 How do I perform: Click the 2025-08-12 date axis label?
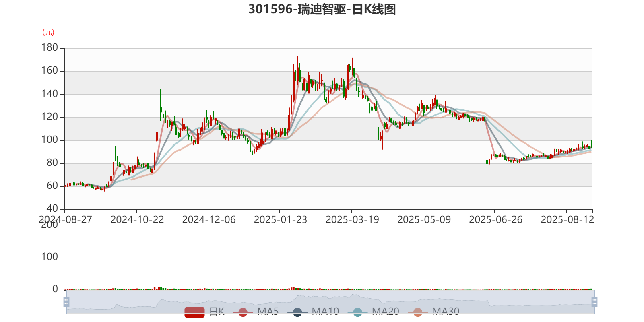tap(567, 219)
